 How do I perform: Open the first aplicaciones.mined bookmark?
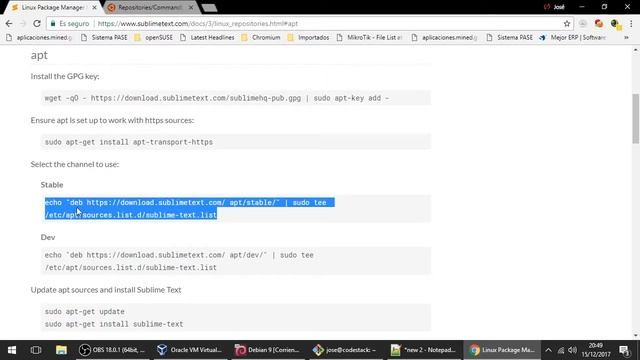40,38
